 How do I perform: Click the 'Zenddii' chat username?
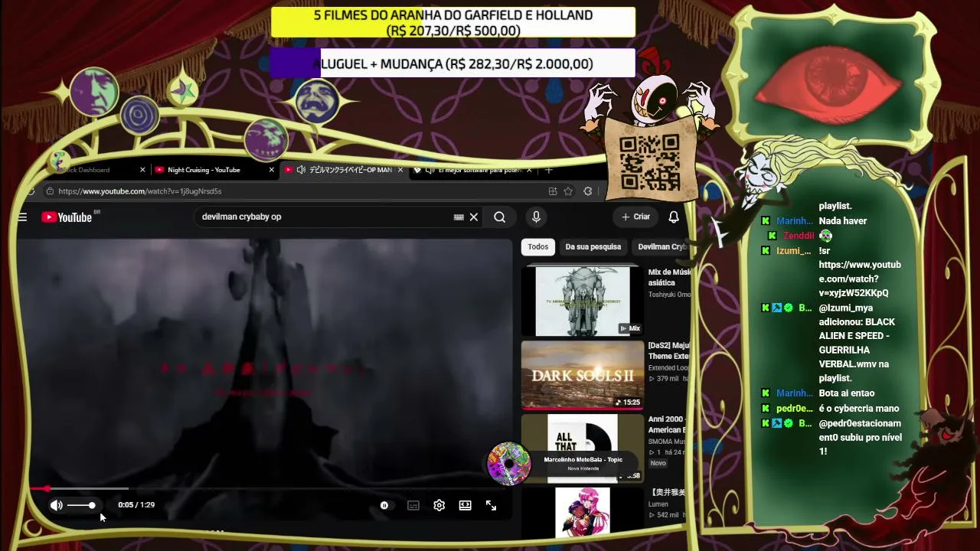click(x=799, y=236)
